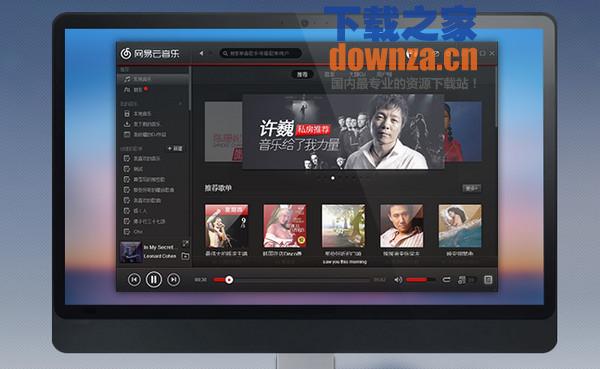Click the NetEase Cloud Music logo
This screenshot has width=600, height=369.
[x=150, y=54]
